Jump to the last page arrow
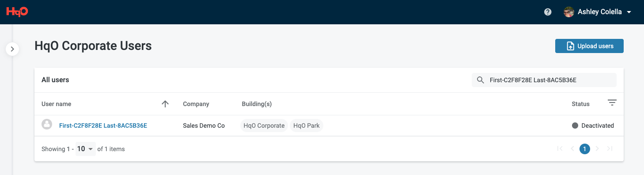 pos(610,149)
